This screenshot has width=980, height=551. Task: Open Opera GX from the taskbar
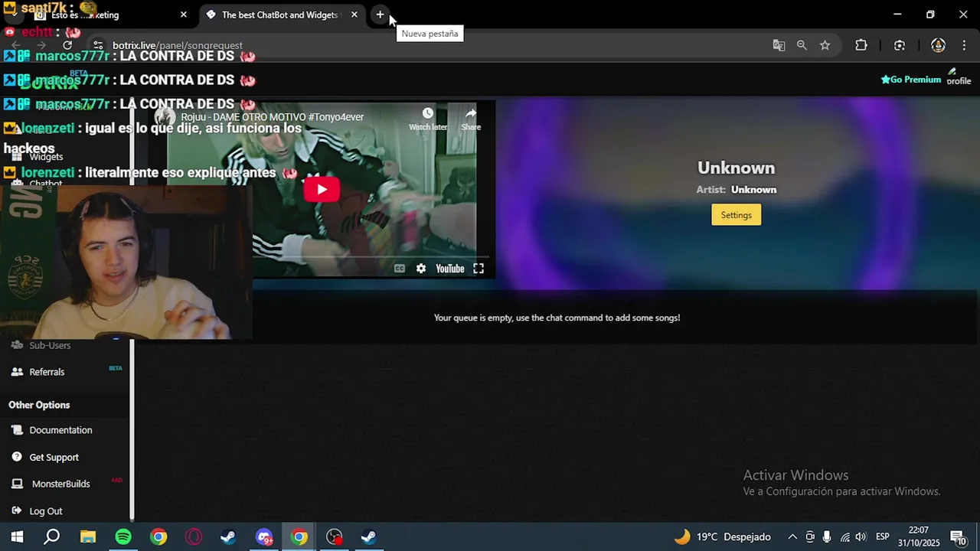(x=194, y=537)
